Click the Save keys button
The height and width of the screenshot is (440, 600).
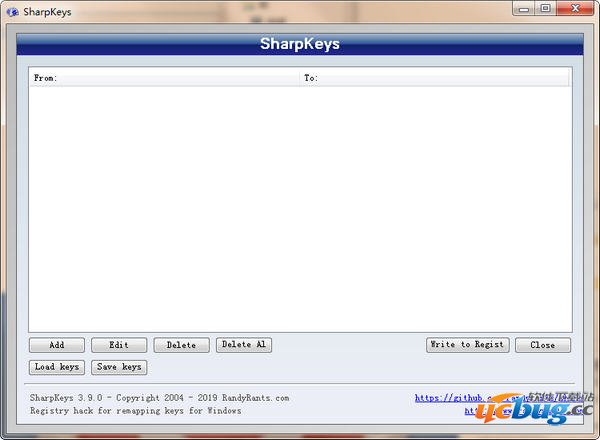click(x=119, y=367)
